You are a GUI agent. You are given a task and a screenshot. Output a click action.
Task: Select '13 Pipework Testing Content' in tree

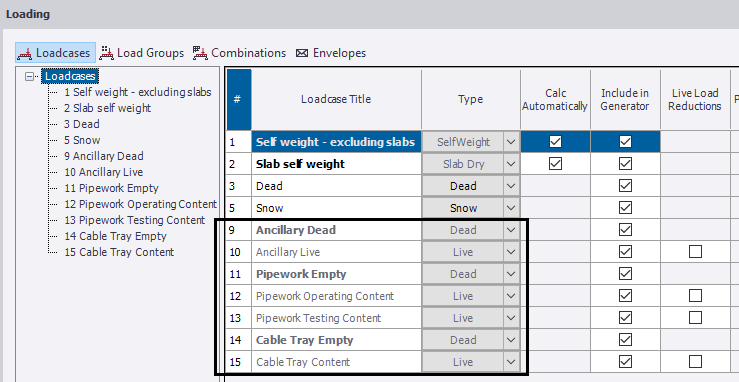click(134, 220)
